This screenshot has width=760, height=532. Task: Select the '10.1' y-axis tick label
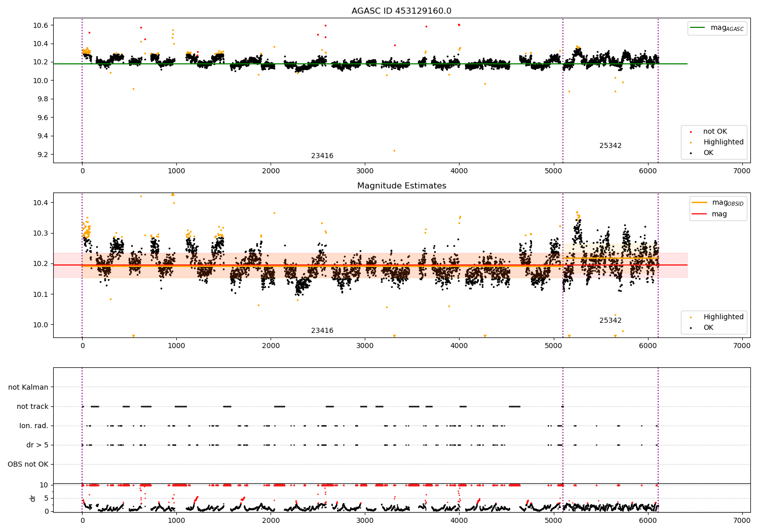click(x=41, y=294)
